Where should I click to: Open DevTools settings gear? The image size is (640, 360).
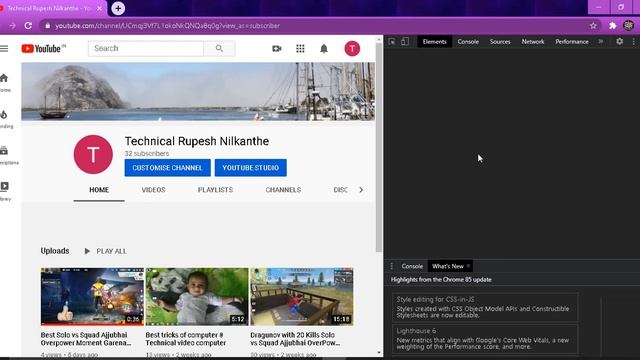point(620,41)
